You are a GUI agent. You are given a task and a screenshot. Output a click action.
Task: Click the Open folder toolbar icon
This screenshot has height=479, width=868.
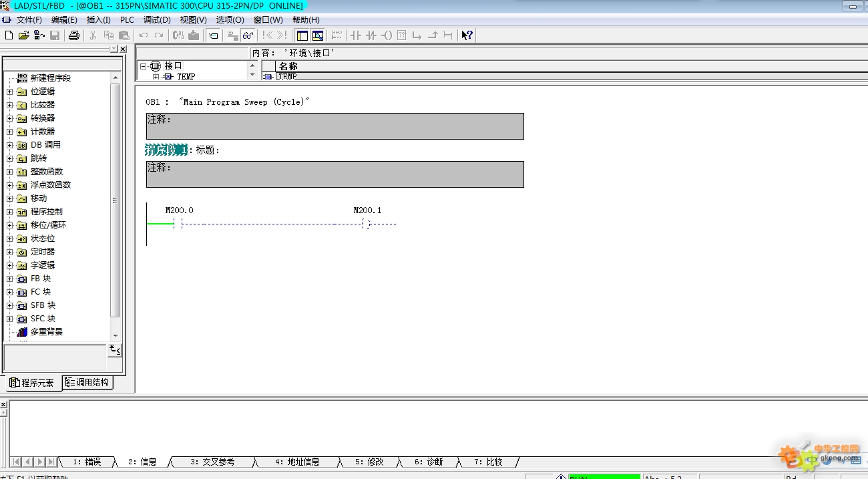(x=23, y=35)
